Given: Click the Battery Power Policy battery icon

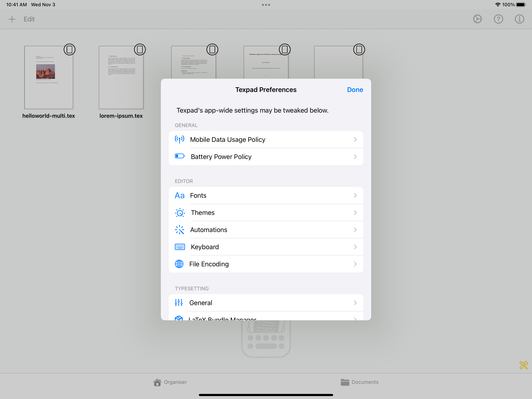Looking at the screenshot, I should pyautogui.click(x=180, y=156).
